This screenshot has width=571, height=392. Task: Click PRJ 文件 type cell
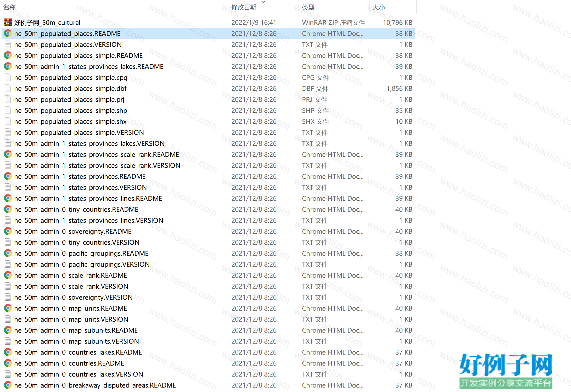[315, 99]
